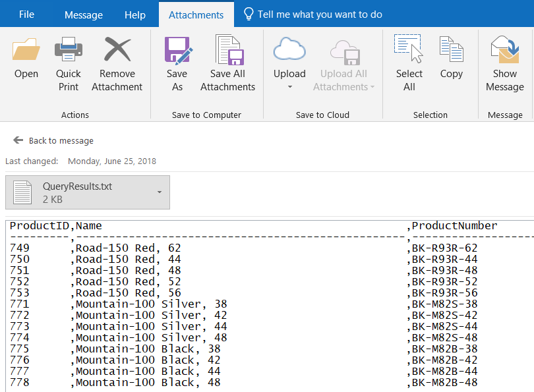
Task: Select the Attachments ribbon tab
Action: (x=196, y=14)
